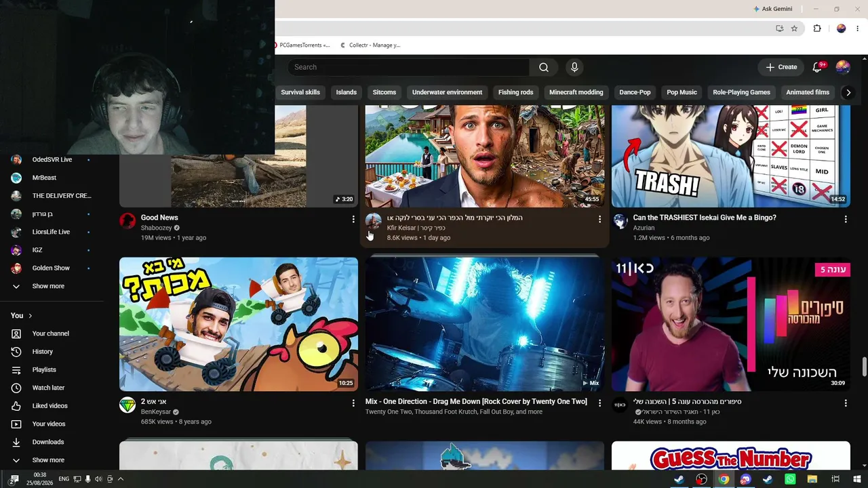Select the Dance-Pop chip

(x=635, y=92)
